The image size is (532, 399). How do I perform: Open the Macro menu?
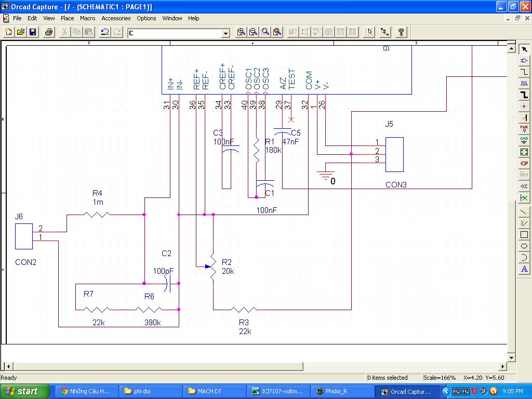87,18
